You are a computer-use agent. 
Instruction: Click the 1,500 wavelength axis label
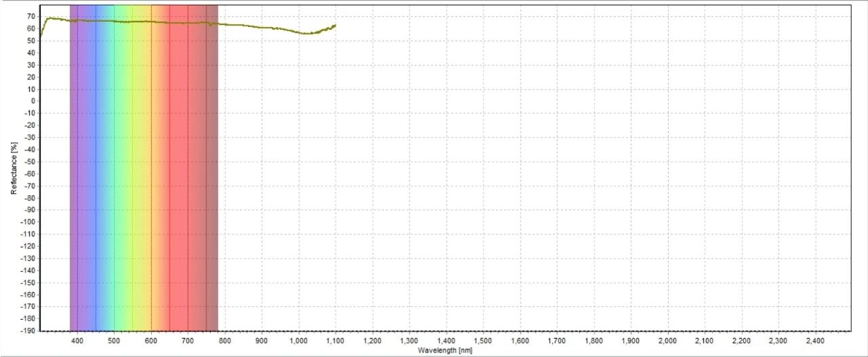[x=483, y=340]
